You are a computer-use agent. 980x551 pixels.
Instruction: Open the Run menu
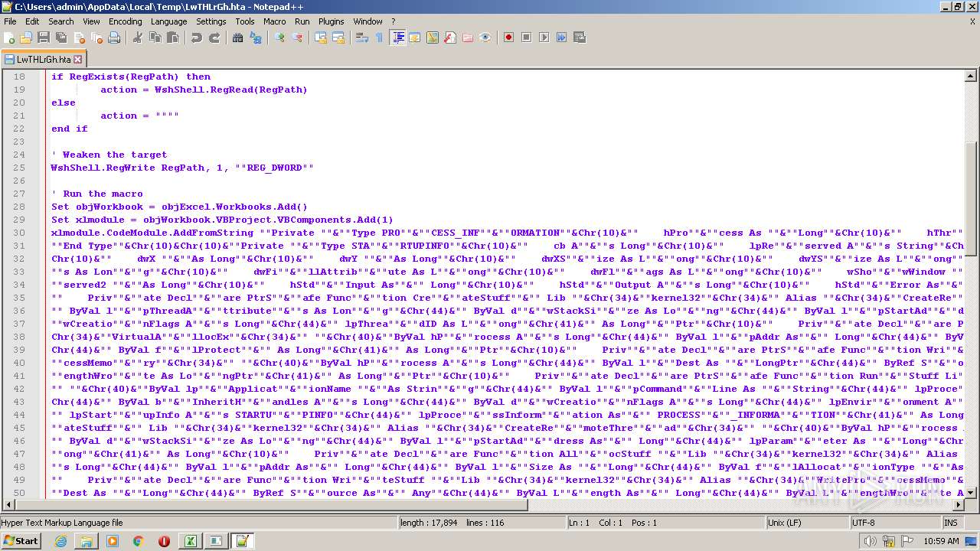(x=302, y=21)
